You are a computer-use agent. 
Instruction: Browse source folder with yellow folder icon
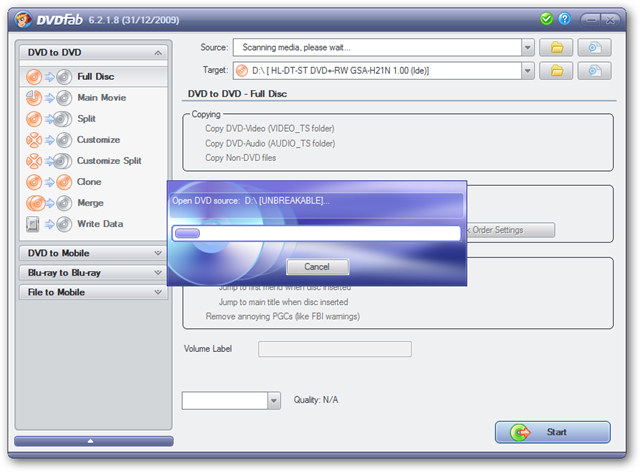click(x=556, y=47)
